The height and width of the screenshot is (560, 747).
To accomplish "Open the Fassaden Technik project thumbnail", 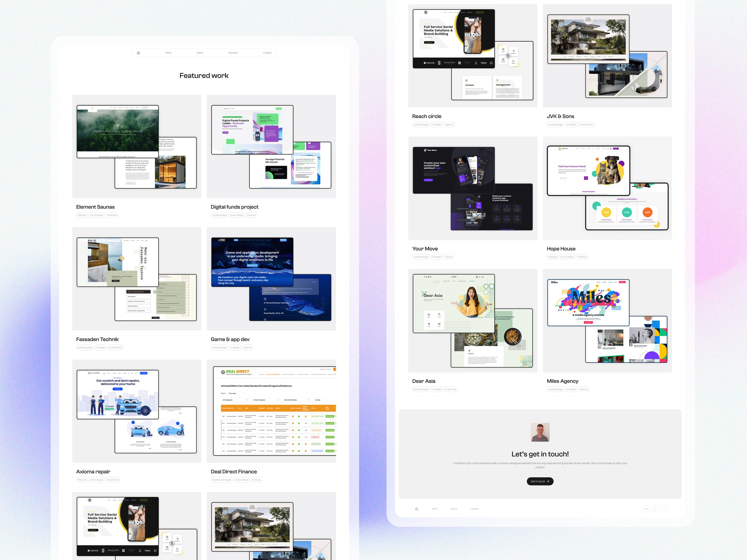I will point(137,279).
